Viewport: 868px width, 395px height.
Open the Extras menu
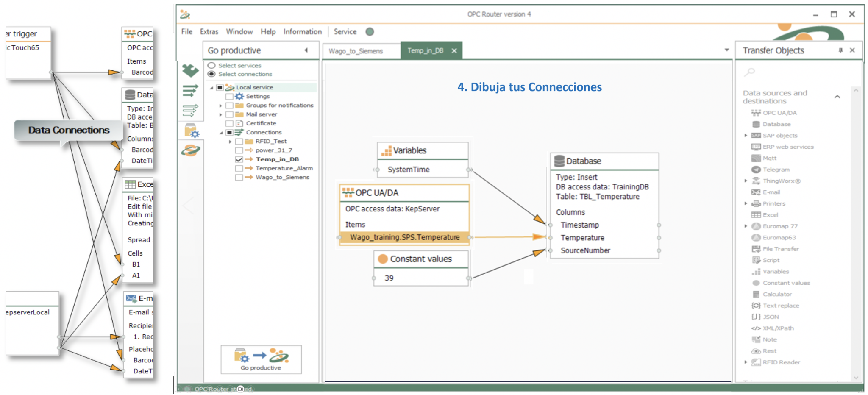209,32
